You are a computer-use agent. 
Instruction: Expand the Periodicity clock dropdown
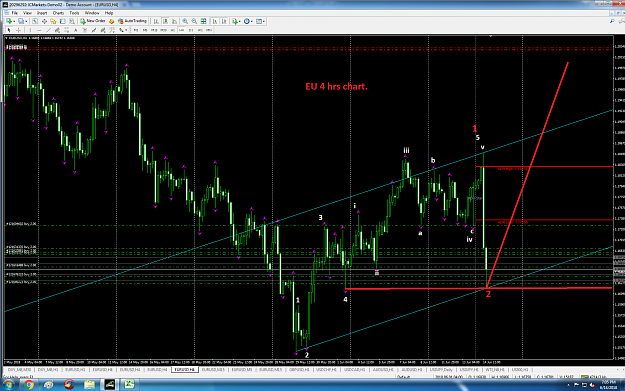click(x=252, y=21)
